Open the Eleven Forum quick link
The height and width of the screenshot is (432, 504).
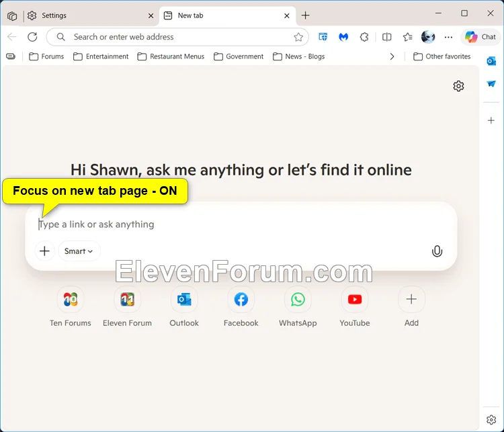(127, 307)
